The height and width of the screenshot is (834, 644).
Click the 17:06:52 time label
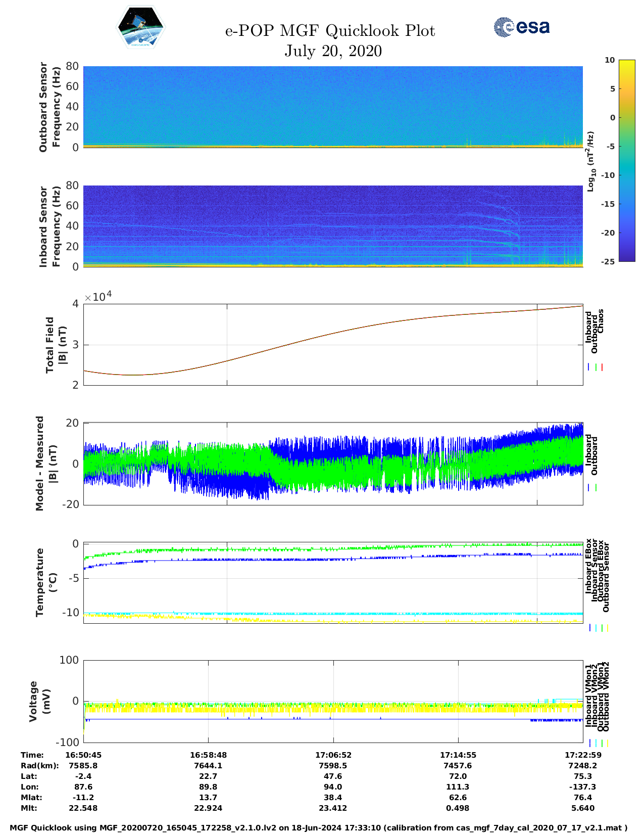click(333, 755)
